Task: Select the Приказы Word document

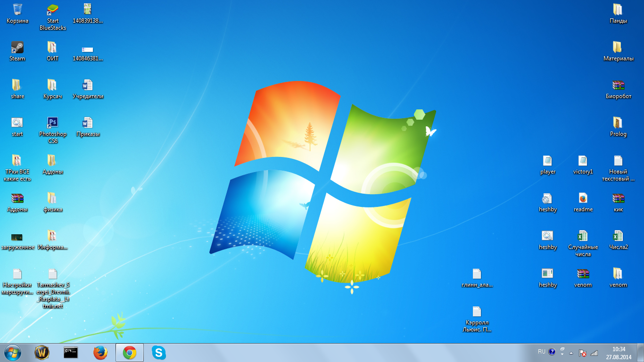Action: click(x=88, y=126)
